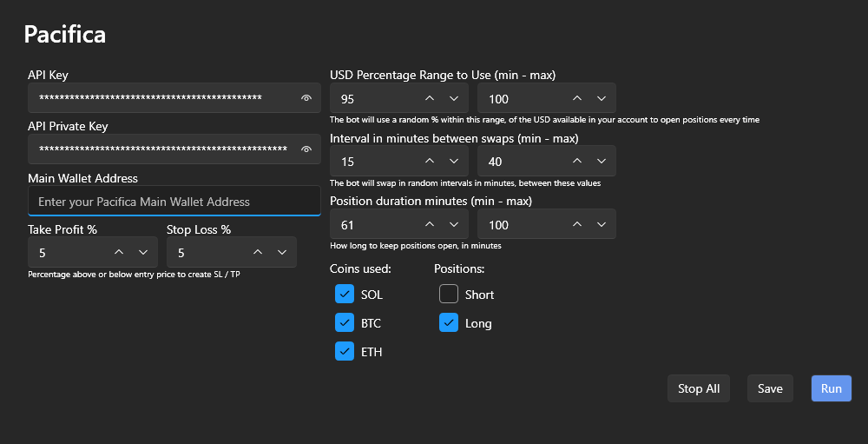Screen dimensions: 868x444
Task: Lower maximum position duration with down arrow
Action: 602,225
